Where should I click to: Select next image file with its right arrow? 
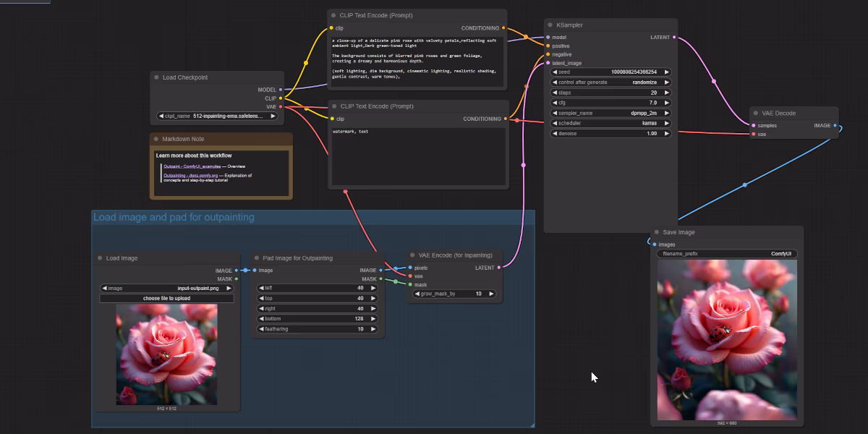click(x=229, y=288)
